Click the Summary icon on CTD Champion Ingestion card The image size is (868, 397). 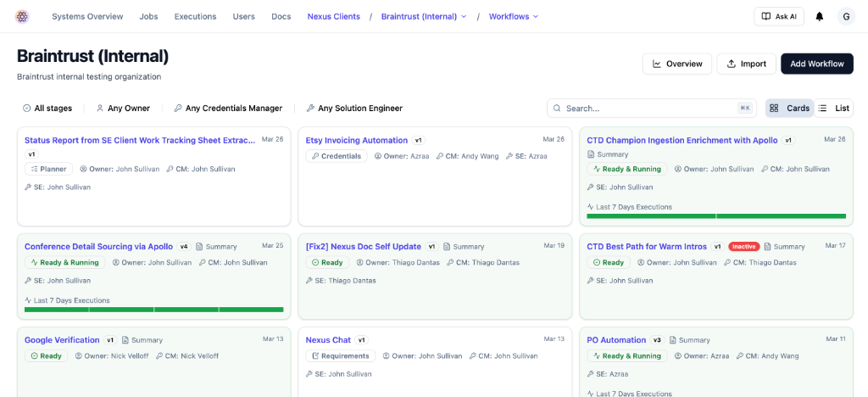[591, 154]
